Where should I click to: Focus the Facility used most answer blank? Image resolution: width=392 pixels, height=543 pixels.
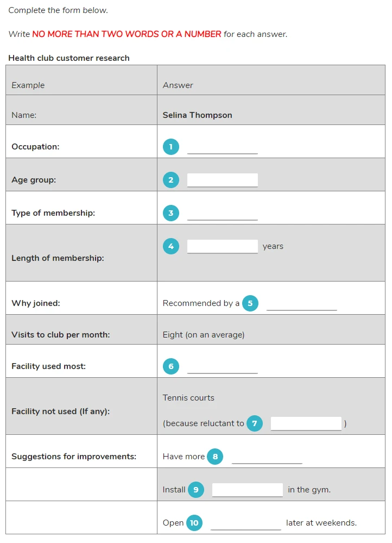coord(223,366)
